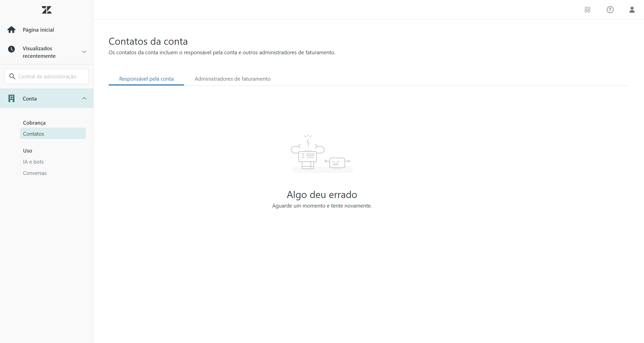Click the clock icon for recently viewed
The width and height of the screenshot is (644, 343).
[11, 49]
